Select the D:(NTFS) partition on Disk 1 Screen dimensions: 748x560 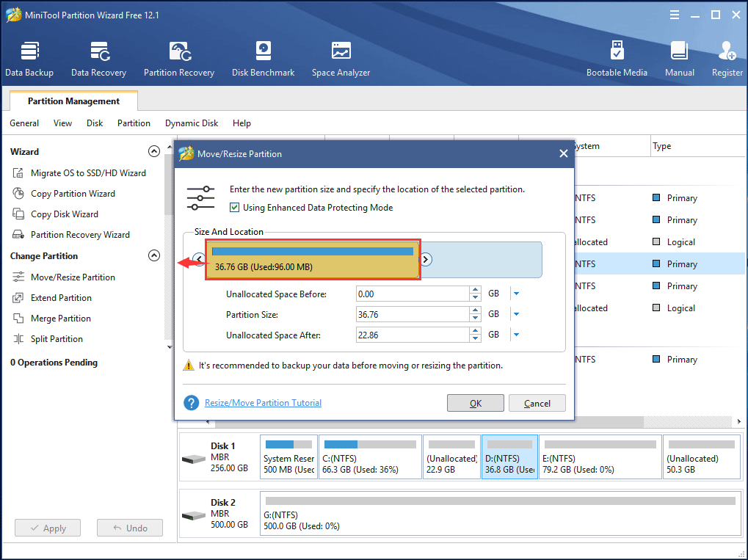[509, 457]
